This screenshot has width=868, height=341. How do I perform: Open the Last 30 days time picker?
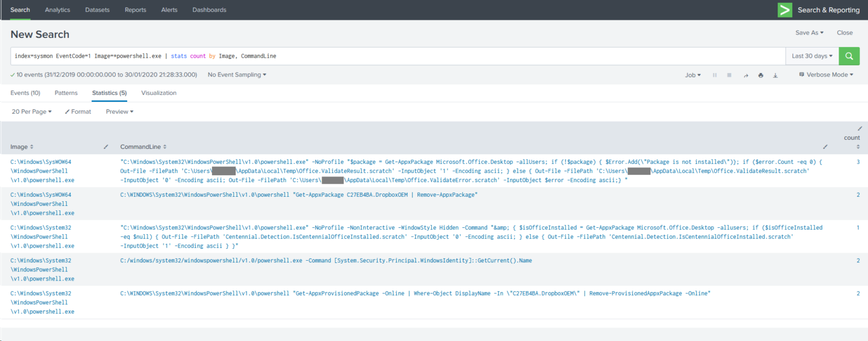point(811,56)
